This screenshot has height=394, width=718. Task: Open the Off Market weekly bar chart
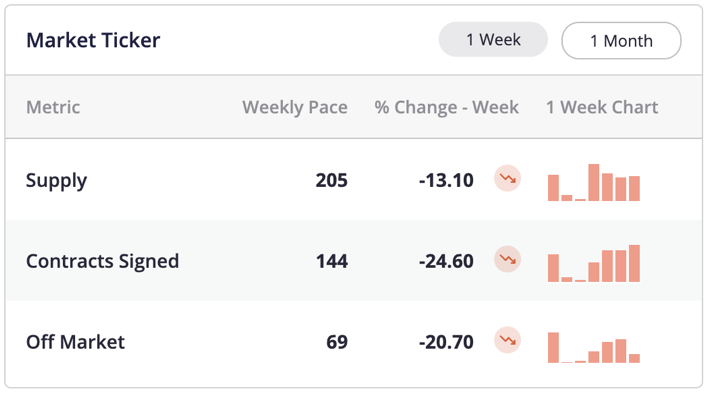[594, 347]
